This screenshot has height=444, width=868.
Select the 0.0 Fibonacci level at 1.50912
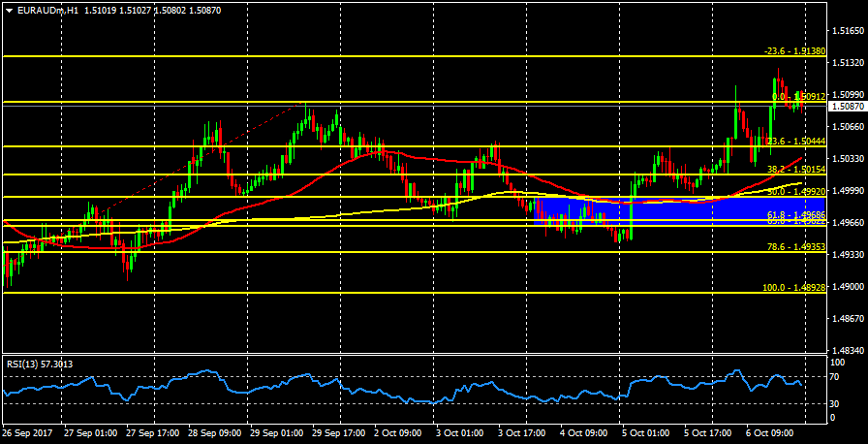(798, 97)
